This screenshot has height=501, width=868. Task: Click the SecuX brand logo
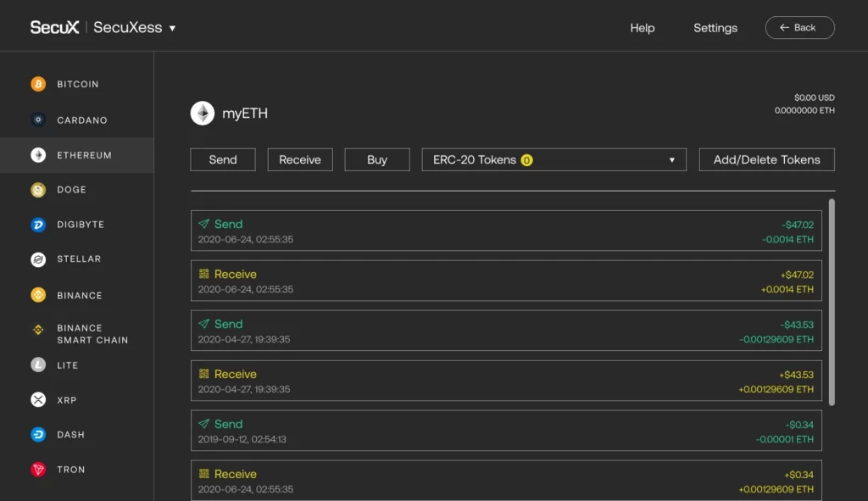click(x=55, y=27)
